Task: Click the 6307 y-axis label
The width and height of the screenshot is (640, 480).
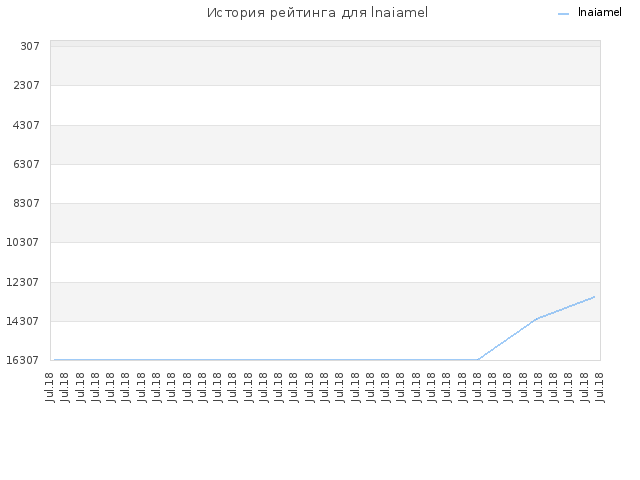Action: (x=26, y=164)
